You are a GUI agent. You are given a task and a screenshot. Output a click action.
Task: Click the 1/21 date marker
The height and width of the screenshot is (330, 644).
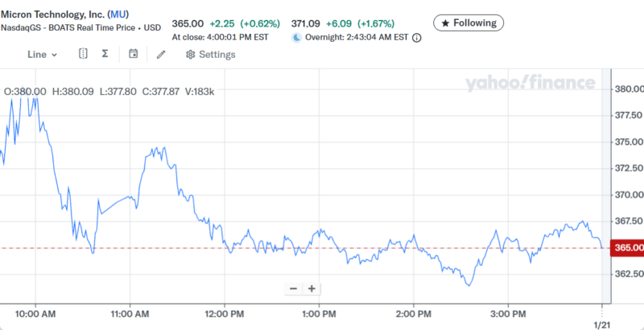pyautogui.click(x=602, y=323)
